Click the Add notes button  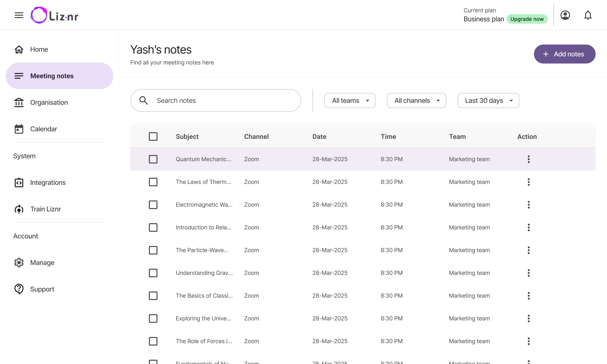click(x=565, y=54)
